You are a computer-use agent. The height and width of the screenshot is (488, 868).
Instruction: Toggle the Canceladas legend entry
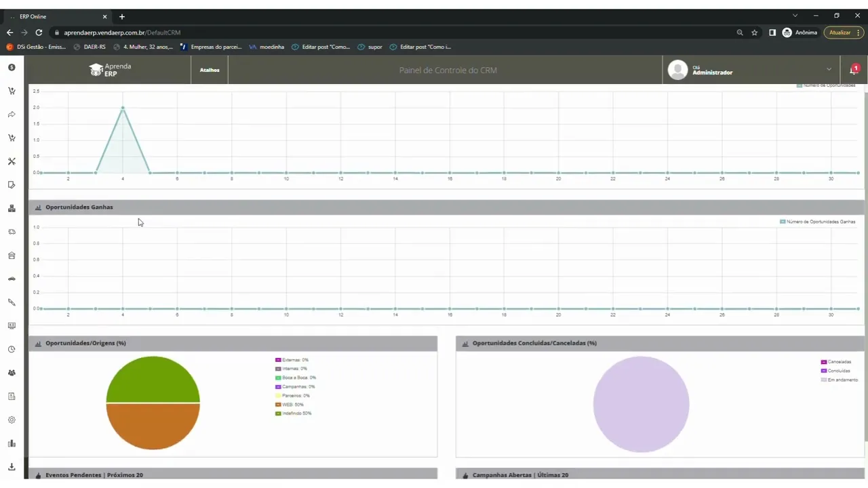[835, 362]
